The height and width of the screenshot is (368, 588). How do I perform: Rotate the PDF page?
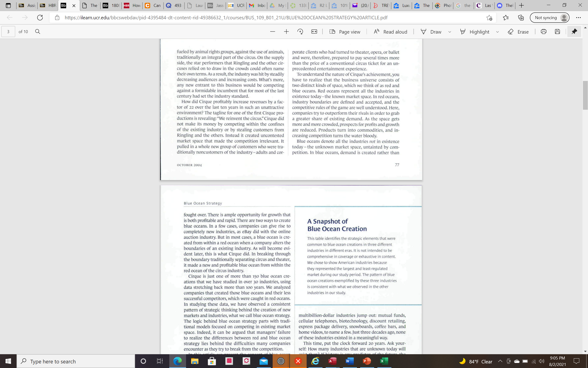pyautogui.click(x=300, y=32)
